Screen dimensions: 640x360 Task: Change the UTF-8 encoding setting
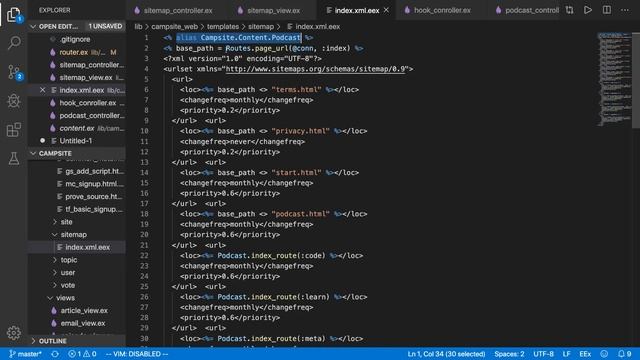[543, 354]
